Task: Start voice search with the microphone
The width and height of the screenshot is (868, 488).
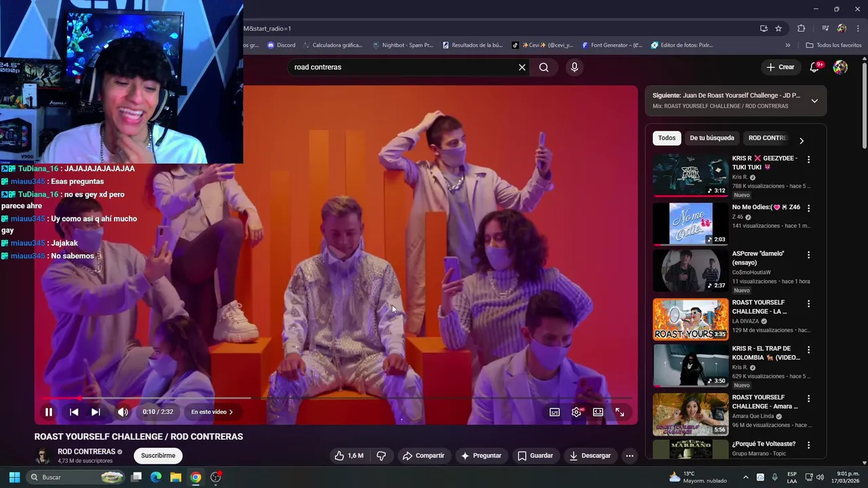Action: (574, 67)
